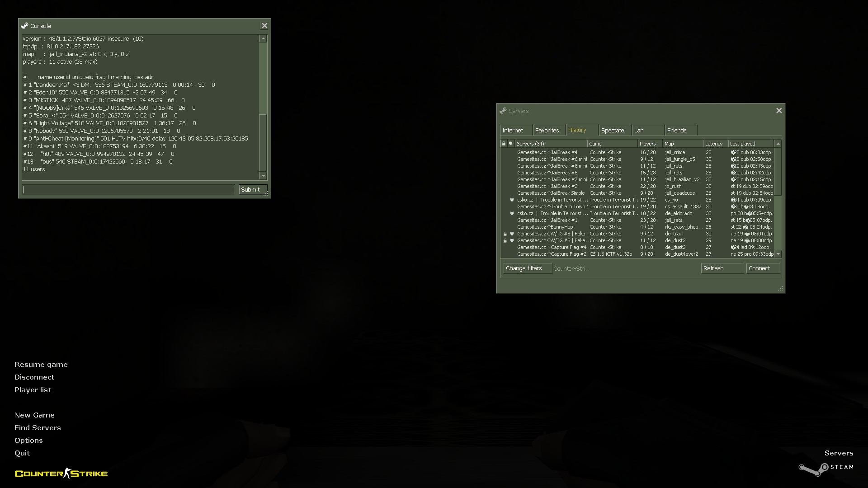Open the Favorites tab
The width and height of the screenshot is (868, 488).
point(549,130)
